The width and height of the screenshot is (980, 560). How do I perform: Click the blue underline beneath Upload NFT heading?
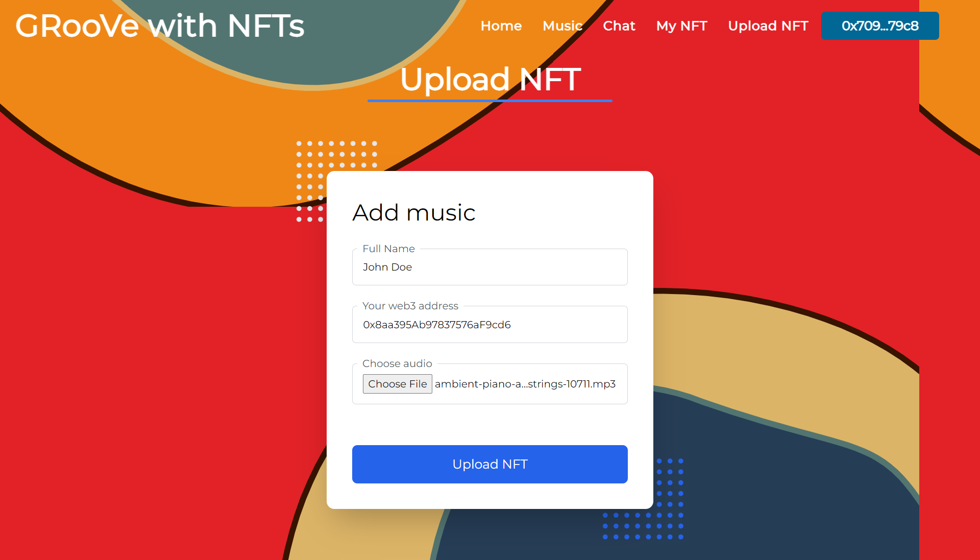(489, 101)
